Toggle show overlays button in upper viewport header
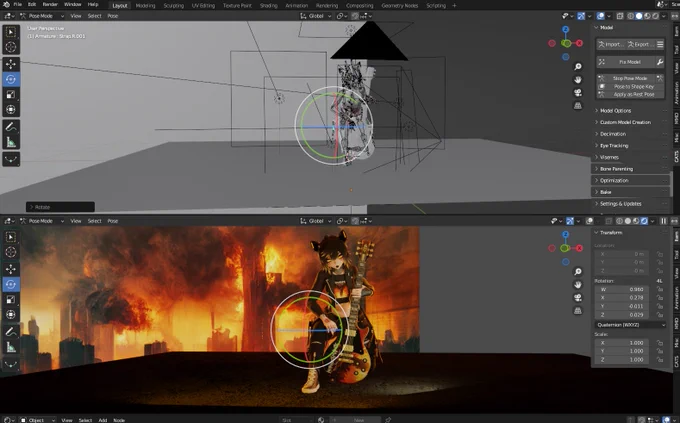This screenshot has width=680, height=423. click(601, 16)
